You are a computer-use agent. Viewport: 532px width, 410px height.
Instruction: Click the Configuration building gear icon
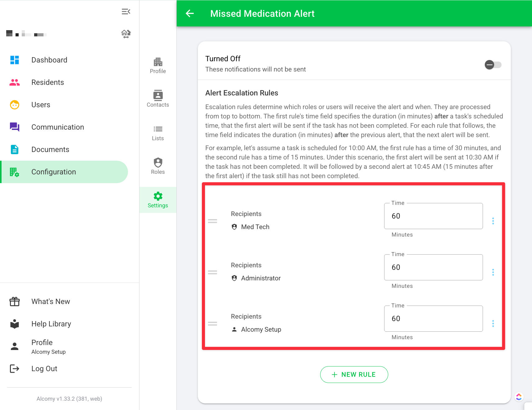click(x=15, y=172)
